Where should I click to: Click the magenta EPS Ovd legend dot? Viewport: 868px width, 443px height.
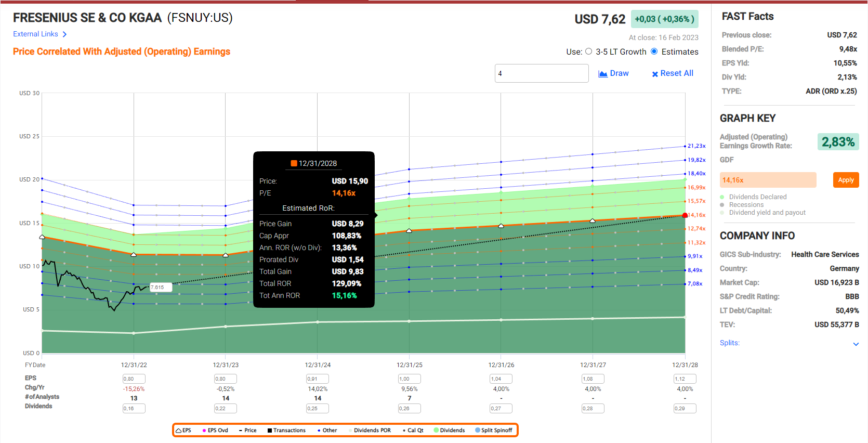pos(204,431)
